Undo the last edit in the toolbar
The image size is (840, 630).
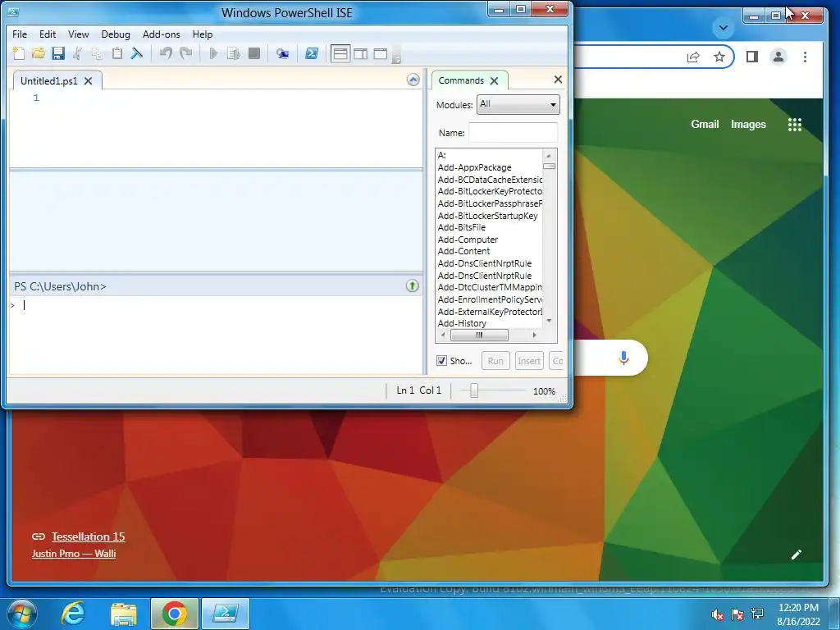click(x=166, y=53)
